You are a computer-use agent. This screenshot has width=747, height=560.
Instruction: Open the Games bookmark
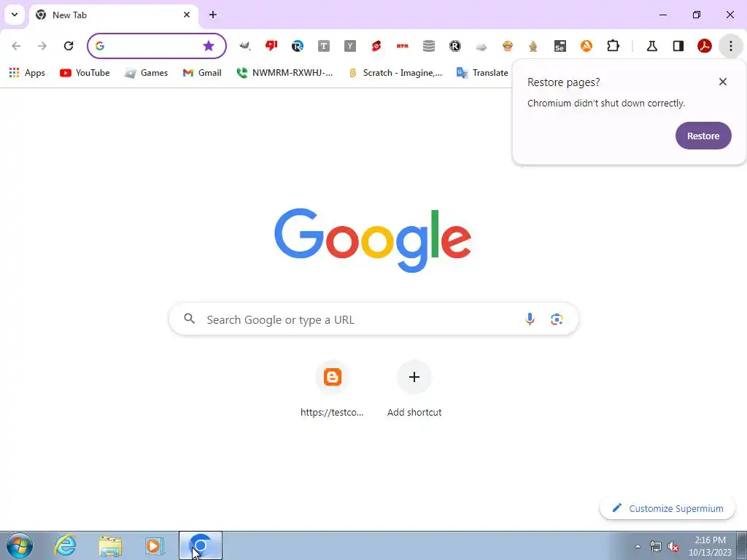click(146, 73)
